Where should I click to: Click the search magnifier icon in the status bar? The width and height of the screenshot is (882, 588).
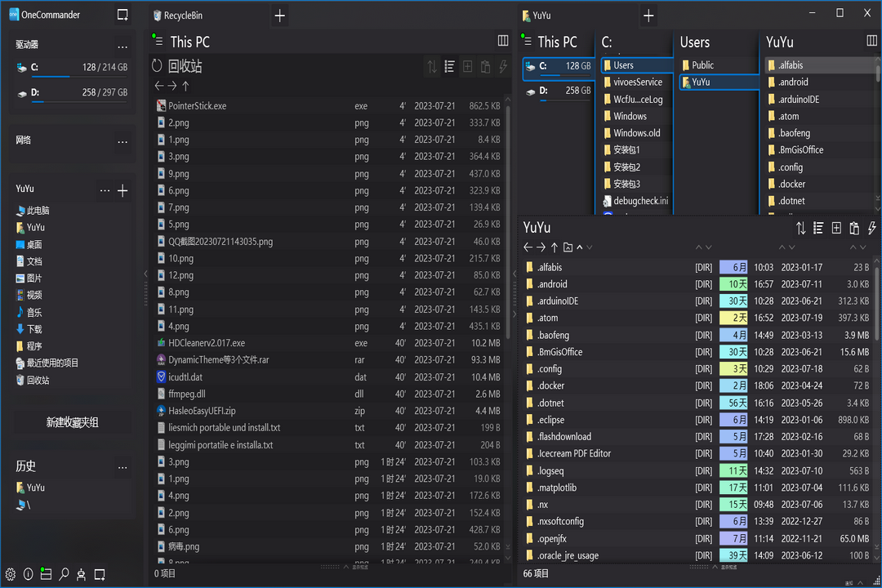tap(64, 574)
